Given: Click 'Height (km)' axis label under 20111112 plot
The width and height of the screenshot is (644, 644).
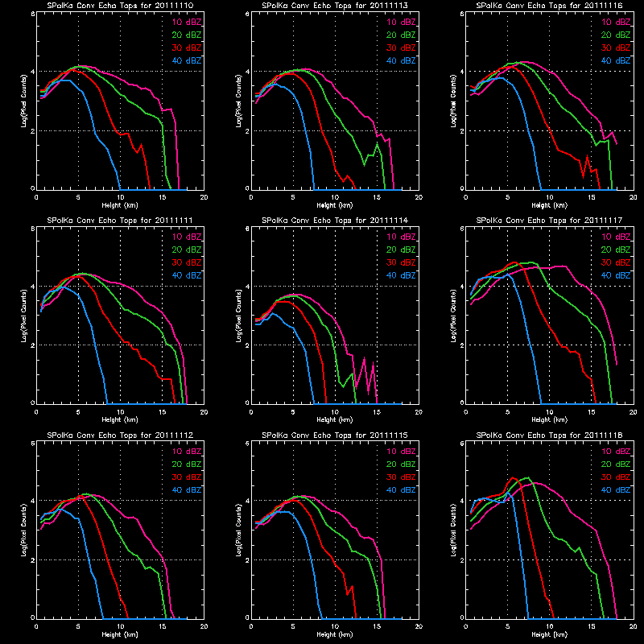Looking at the screenshot, I should tap(120, 634).
